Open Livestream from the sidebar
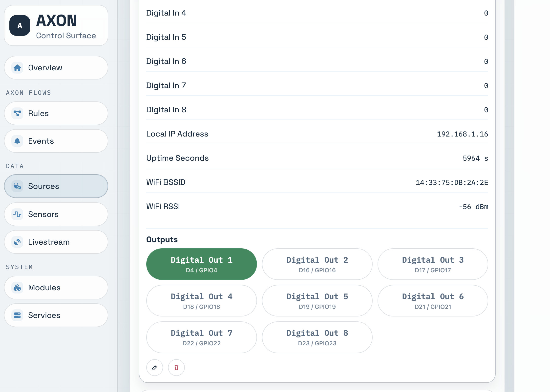Viewport: 550px width, 392px height. click(56, 242)
